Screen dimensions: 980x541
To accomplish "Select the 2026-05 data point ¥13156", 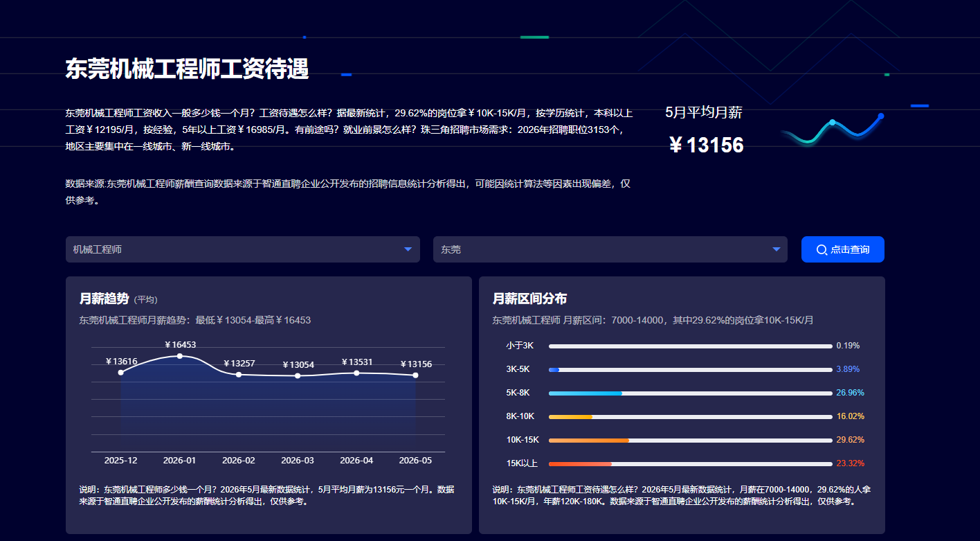I will (x=415, y=375).
